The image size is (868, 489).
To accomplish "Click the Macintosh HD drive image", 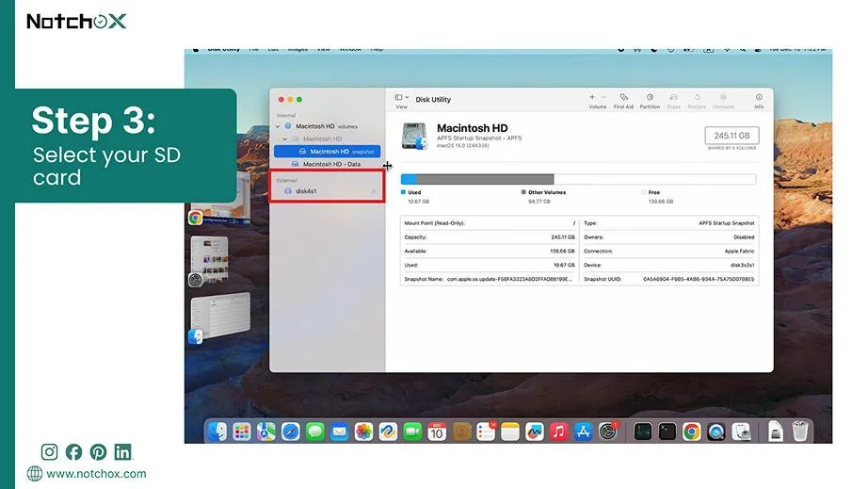I will tap(414, 137).
